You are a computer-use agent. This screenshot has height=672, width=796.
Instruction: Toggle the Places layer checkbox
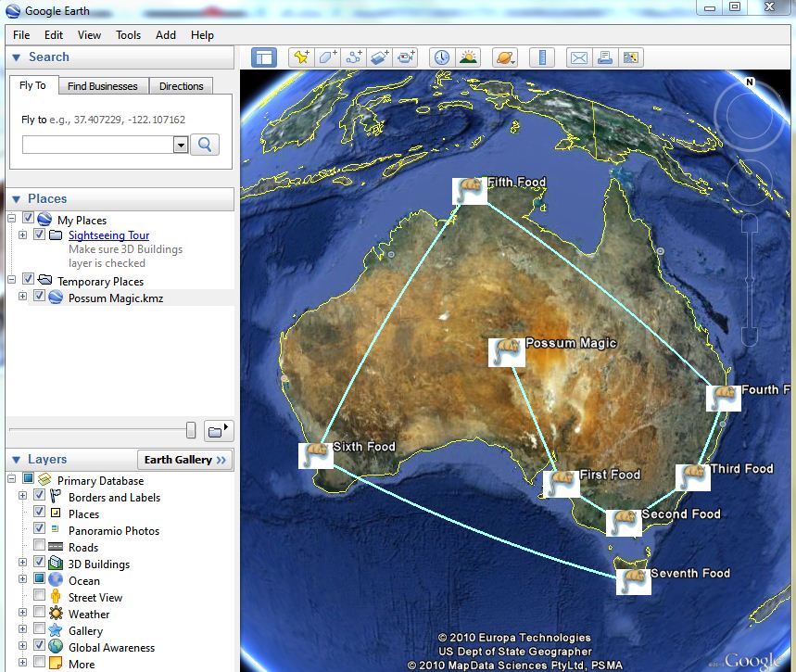click(x=39, y=512)
